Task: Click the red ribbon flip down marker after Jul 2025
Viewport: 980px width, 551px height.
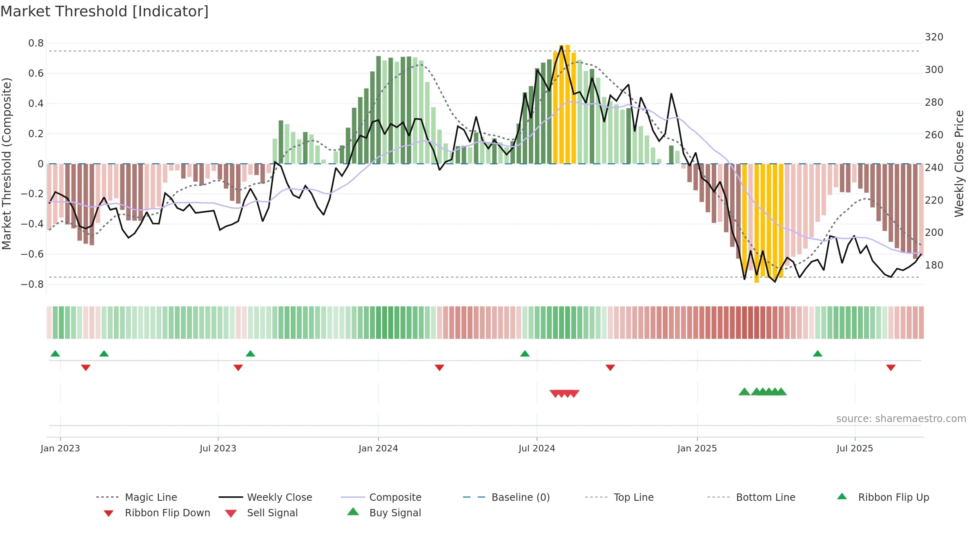Action: click(x=891, y=368)
